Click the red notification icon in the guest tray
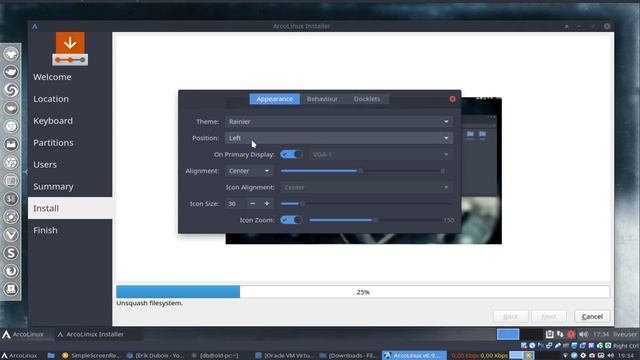 (x=571, y=334)
